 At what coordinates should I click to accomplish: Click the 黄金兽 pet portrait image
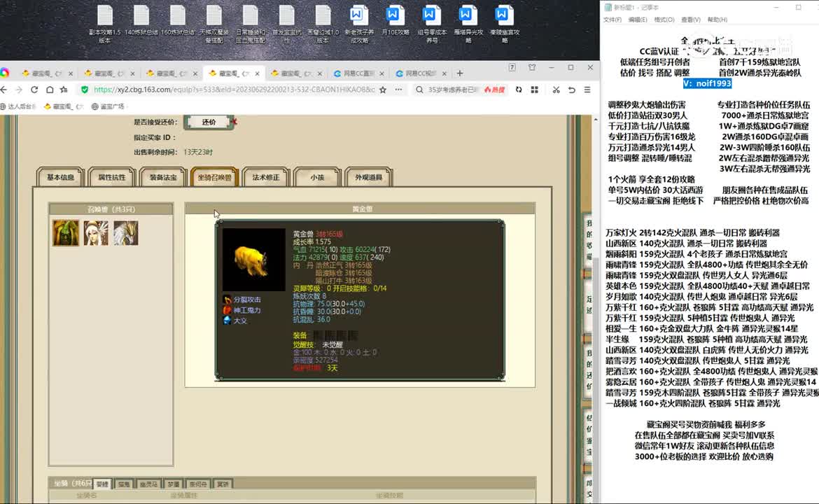tap(254, 260)
